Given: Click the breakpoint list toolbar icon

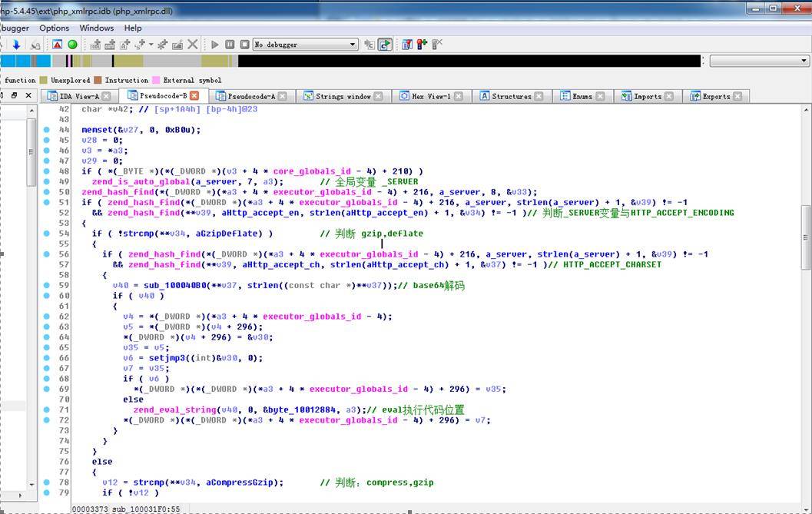Looking at the screenshot, I should 407,45.
